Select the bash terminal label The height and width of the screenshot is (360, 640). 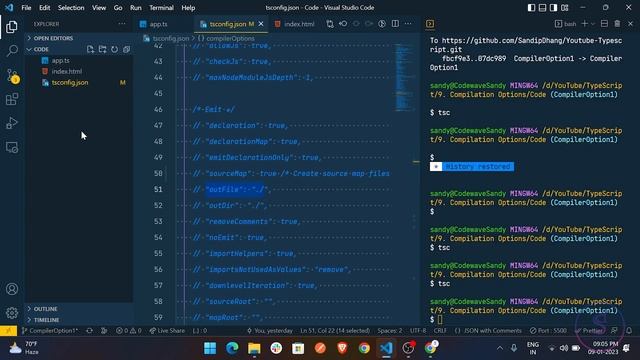click(566, 24)
